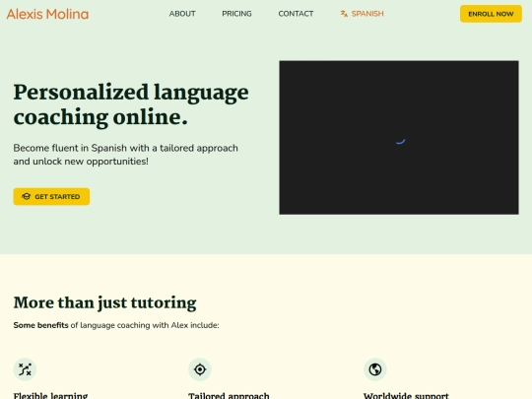Click the Worldwide support globe icon

pyautogui.click(x=375, y=369)
